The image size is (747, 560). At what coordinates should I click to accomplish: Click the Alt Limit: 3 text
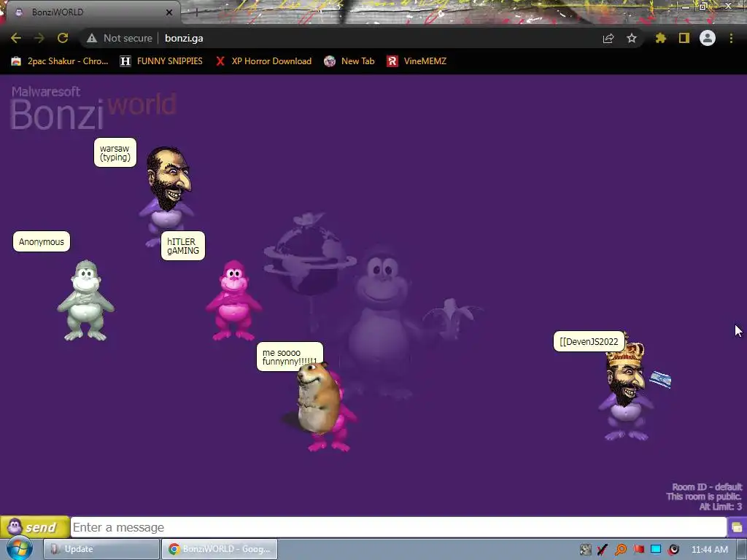720,507
